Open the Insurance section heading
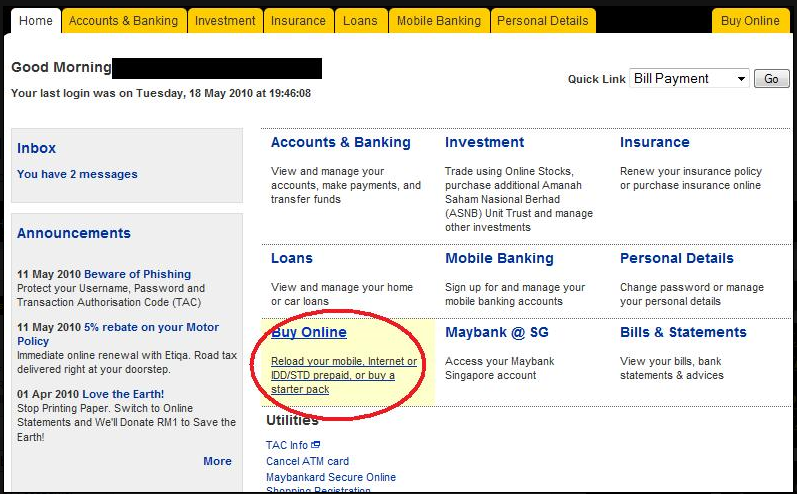The height and width of the screenshot is (494, 797). click(x=655, y=142)
